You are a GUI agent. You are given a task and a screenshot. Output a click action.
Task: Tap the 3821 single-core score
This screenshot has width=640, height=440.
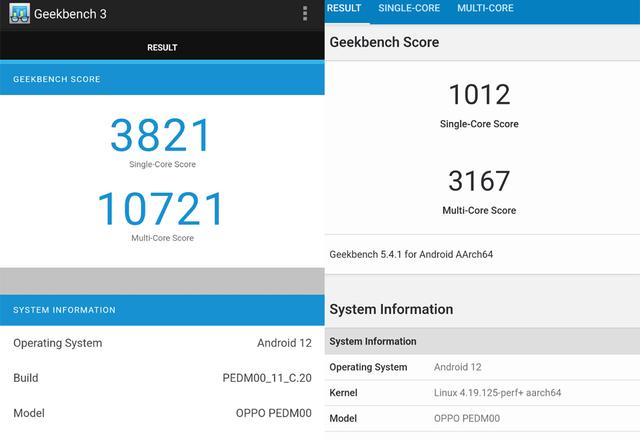pyautogui.click(x=161, y=135)
